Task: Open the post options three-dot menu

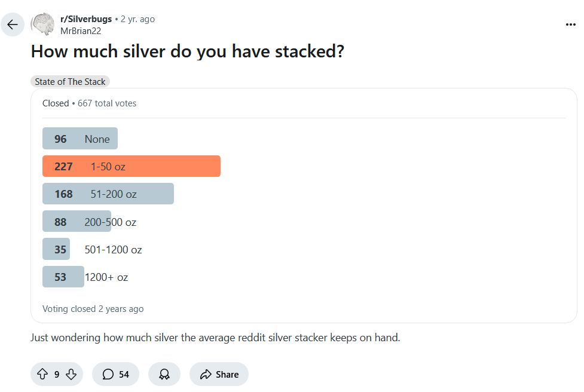Action: (x=570, y=24)
